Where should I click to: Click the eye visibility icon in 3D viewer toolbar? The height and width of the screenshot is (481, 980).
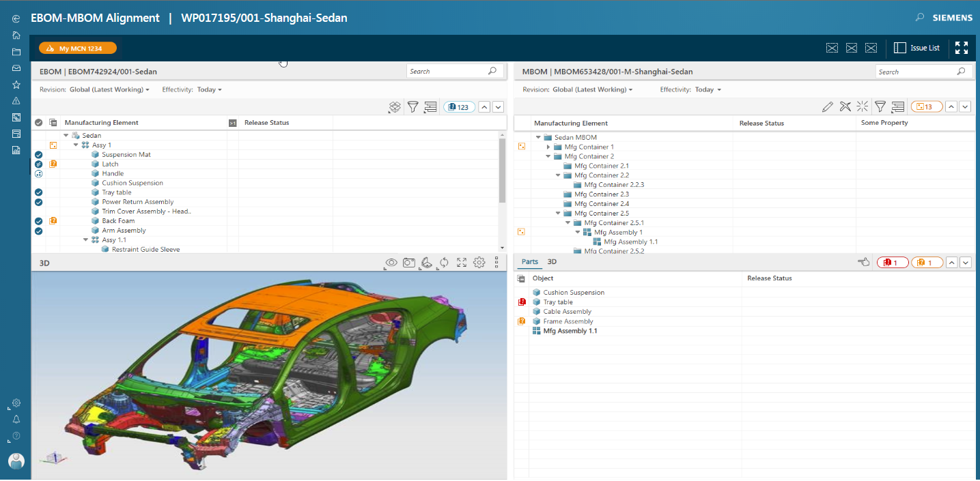click(391, 262)
